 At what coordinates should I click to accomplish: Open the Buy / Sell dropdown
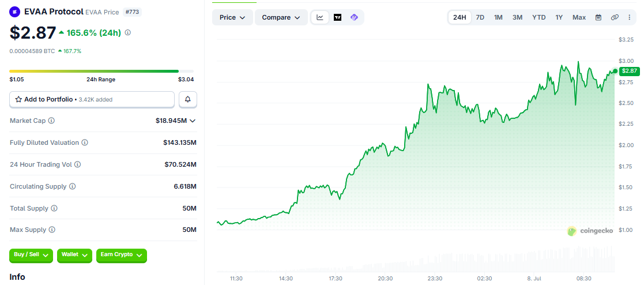point(31,255)
